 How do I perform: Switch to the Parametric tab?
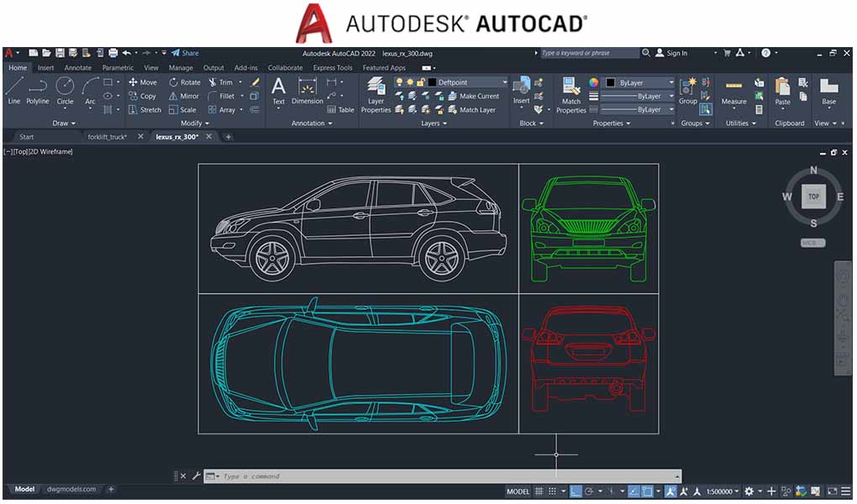point(118,68)
